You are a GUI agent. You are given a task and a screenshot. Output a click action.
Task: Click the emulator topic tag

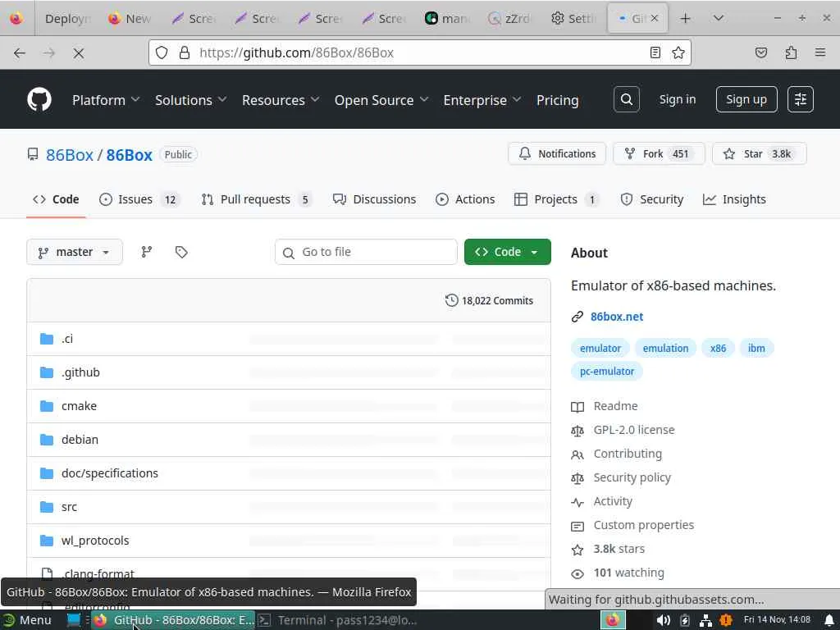tap(600, 348)
